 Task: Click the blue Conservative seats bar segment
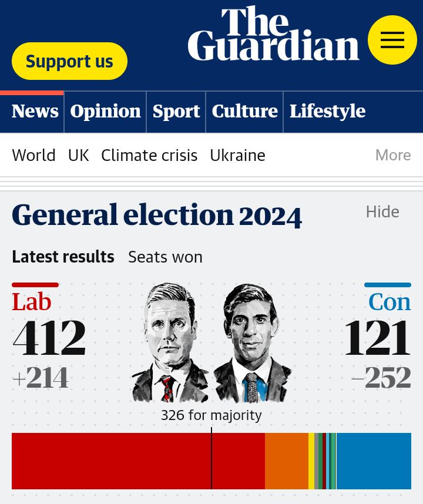[374, 461]
